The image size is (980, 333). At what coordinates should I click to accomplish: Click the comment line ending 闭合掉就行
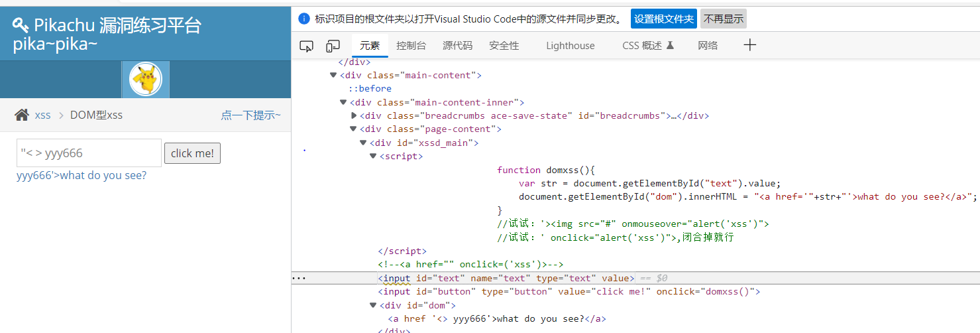[615, 237]
